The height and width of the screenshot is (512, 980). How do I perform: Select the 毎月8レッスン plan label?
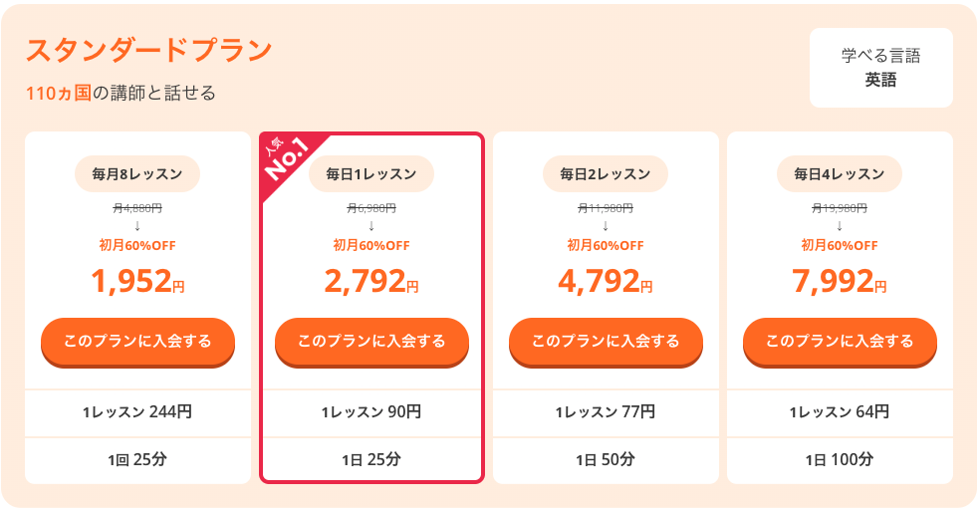137,173
